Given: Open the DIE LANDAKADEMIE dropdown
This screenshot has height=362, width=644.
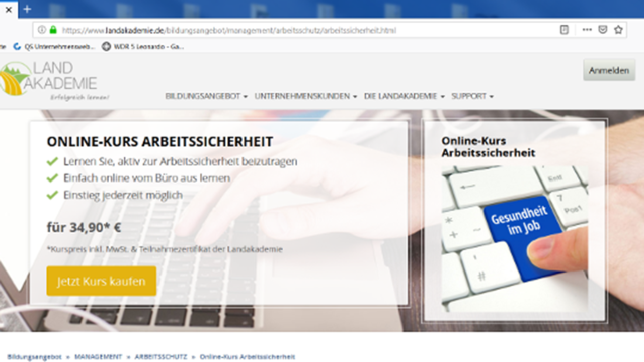Looking at the screenshot, I should [404, 96].
